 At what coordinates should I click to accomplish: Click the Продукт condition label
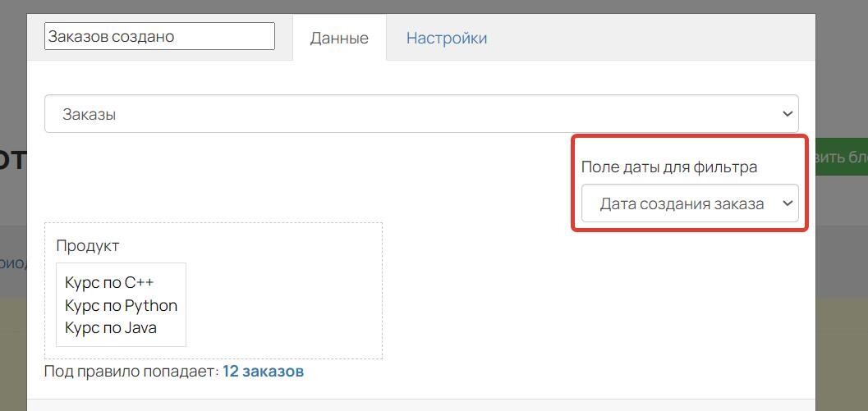[88, 245]
